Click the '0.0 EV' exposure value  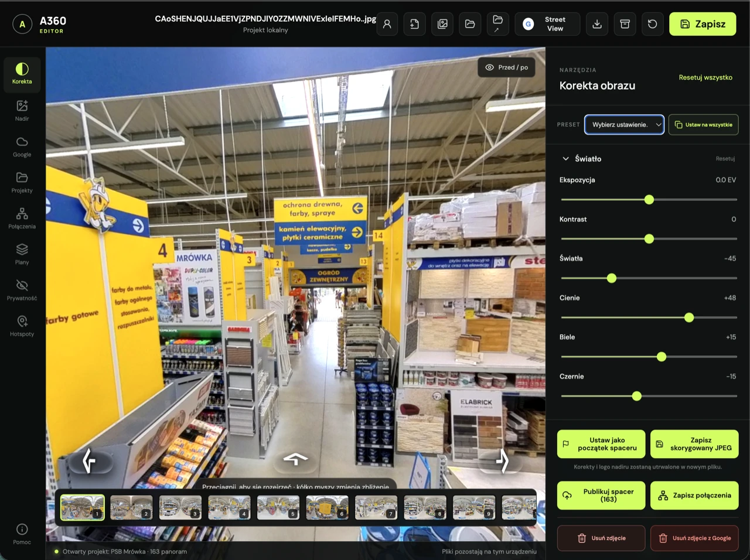(x=725, y=180)
